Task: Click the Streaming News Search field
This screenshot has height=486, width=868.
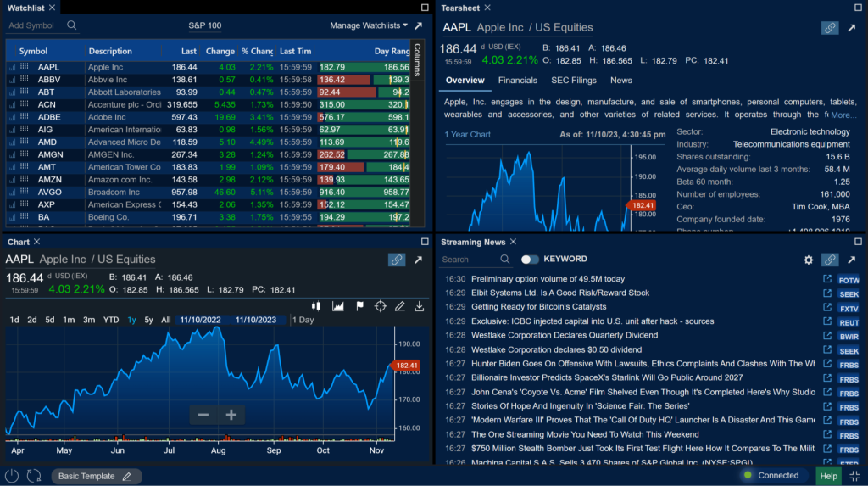Action: point(468,260)
